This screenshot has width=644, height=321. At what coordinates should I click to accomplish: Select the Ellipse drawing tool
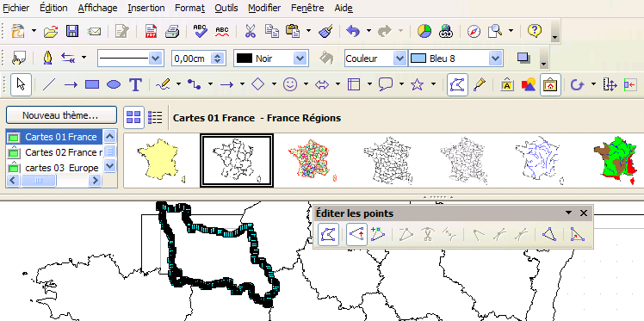[114, 85]
